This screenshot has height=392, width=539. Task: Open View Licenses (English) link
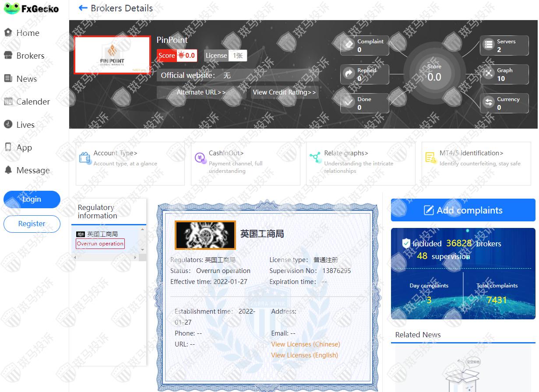[304, 355]
